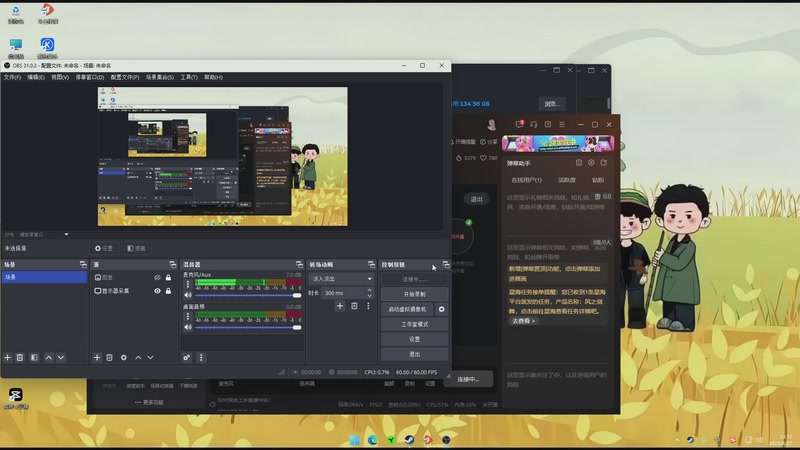Viewport: 800px width, 450px height.
Task: Click the 设置 button in the controls panel
Action: pyautogui.click(x=414, y=339)
